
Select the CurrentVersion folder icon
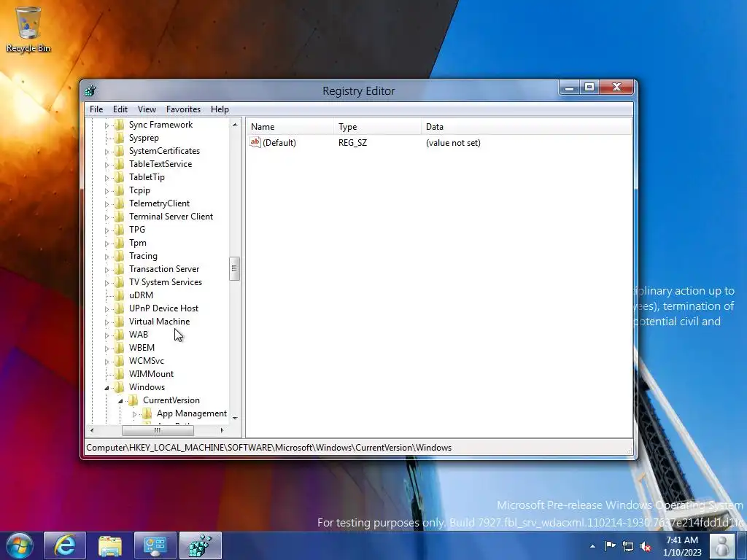click(133, 400)
